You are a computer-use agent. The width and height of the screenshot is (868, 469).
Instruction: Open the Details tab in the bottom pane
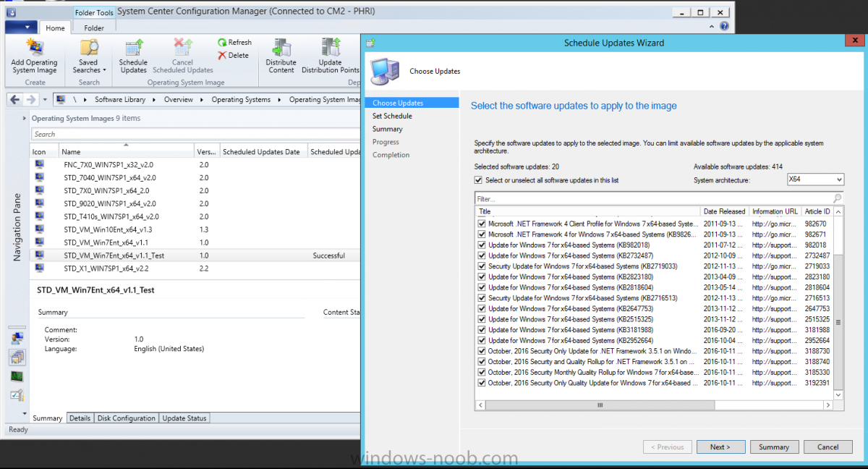(x=80, y=418)
